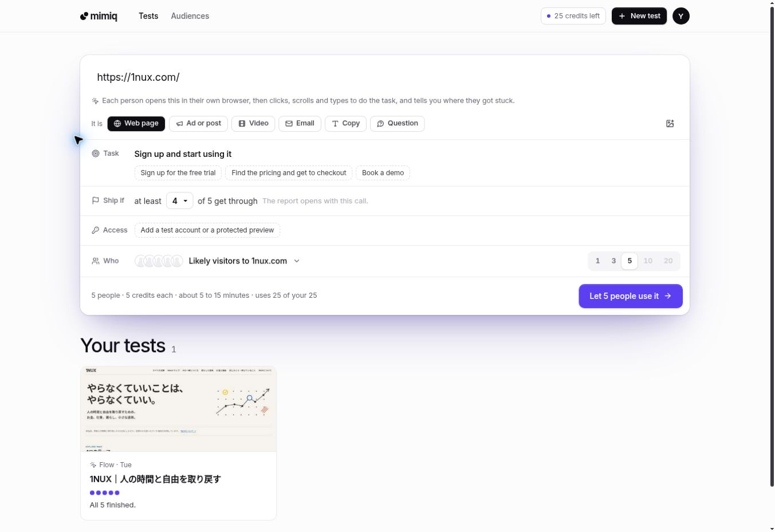Click the sparkle icon before the description
Viewport: 775px width, 532px height.
coord(95,101)
